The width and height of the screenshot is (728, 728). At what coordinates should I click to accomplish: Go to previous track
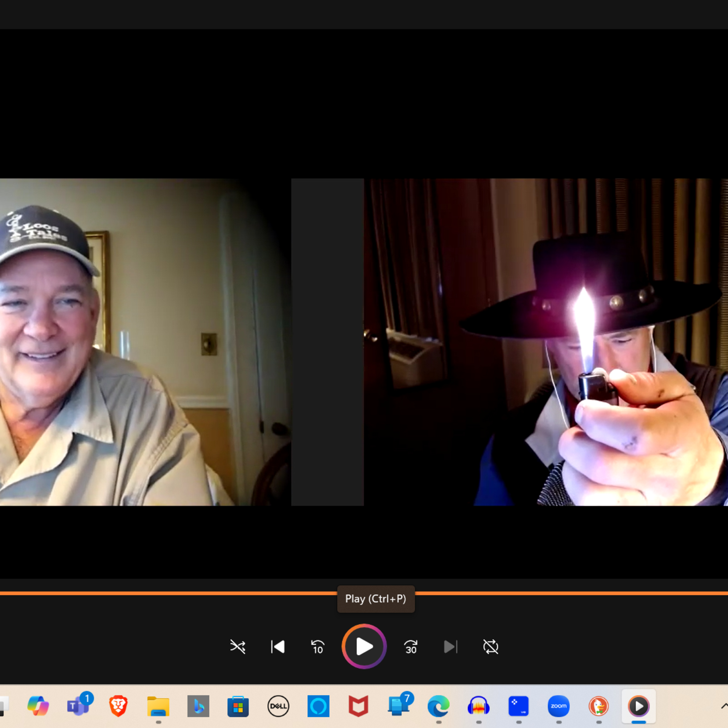pos(278,647)
